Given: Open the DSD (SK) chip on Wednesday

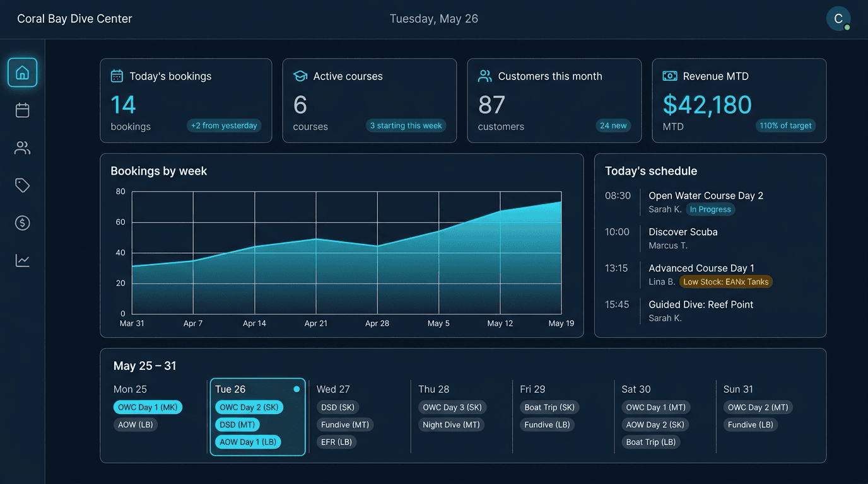Looking at the screenshot, I should [x=338, y=407].
